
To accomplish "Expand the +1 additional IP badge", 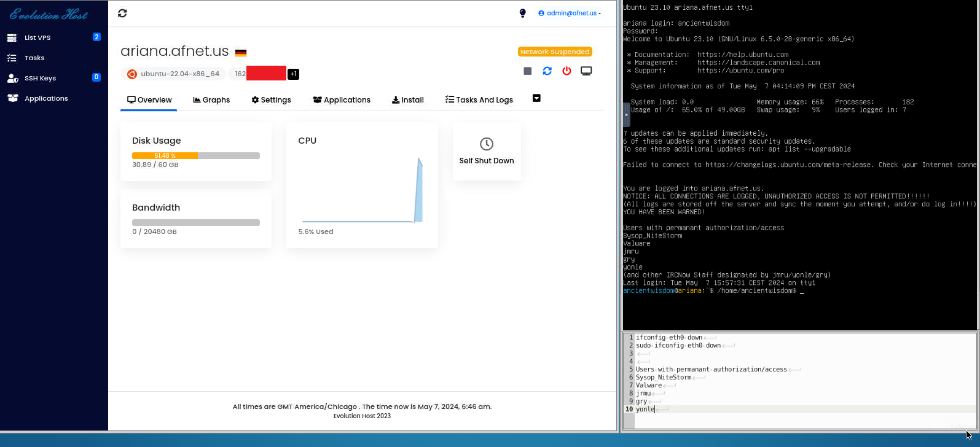I will click(x=293, y=74).
